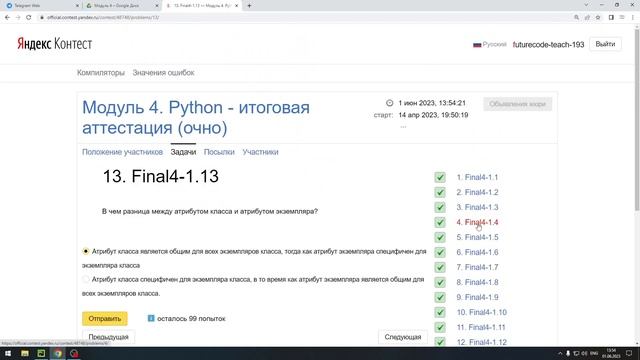Show hidden tray icons chevron
640x360 pixels.
tap(560, 353)
